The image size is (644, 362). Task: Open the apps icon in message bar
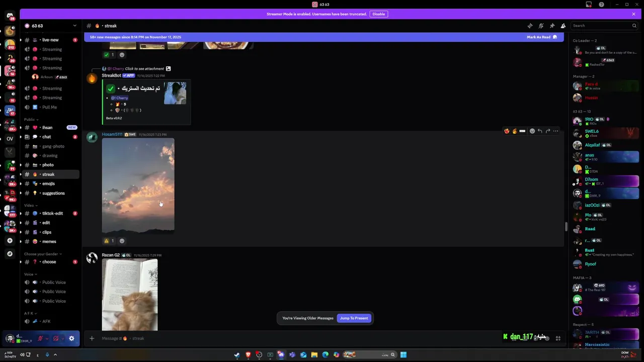(558, 338)
